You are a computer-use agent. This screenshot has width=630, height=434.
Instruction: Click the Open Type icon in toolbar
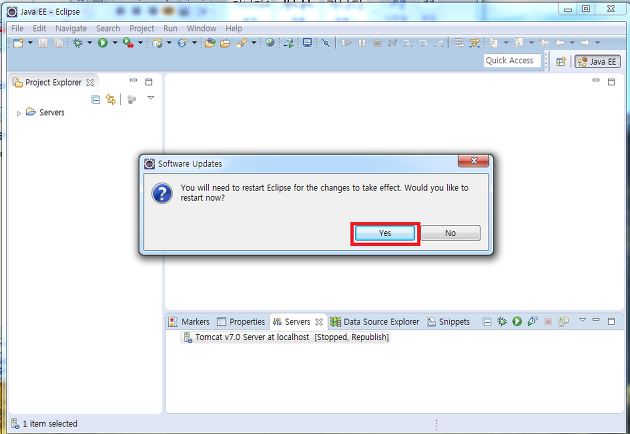click(x=210, y=43)
